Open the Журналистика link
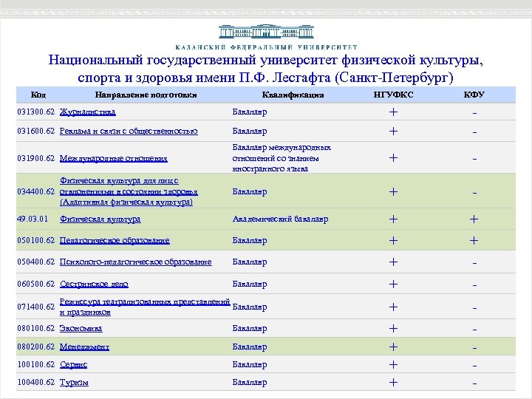 click(x=87, y=112)
